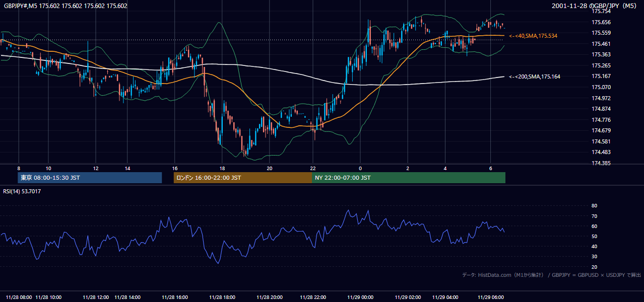Click price axis value 175.656
644x302 pixels.
601,22
